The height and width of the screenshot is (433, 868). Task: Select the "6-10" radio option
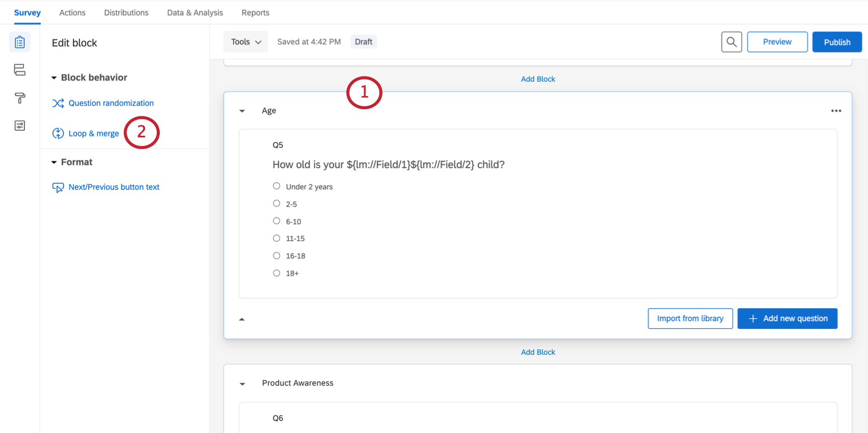click(277, 221)
